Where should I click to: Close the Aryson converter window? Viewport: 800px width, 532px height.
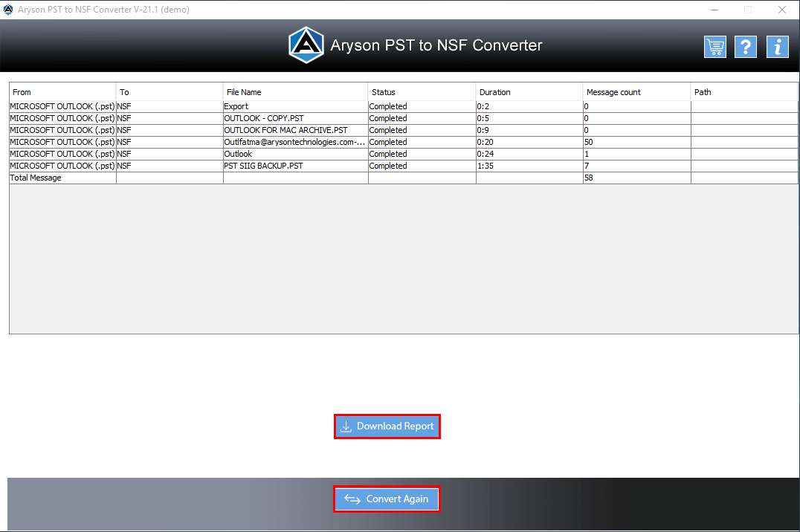point(781,10)
